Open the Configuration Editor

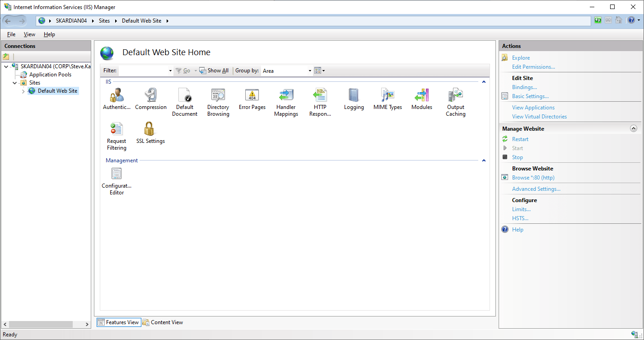coord(117,181)
